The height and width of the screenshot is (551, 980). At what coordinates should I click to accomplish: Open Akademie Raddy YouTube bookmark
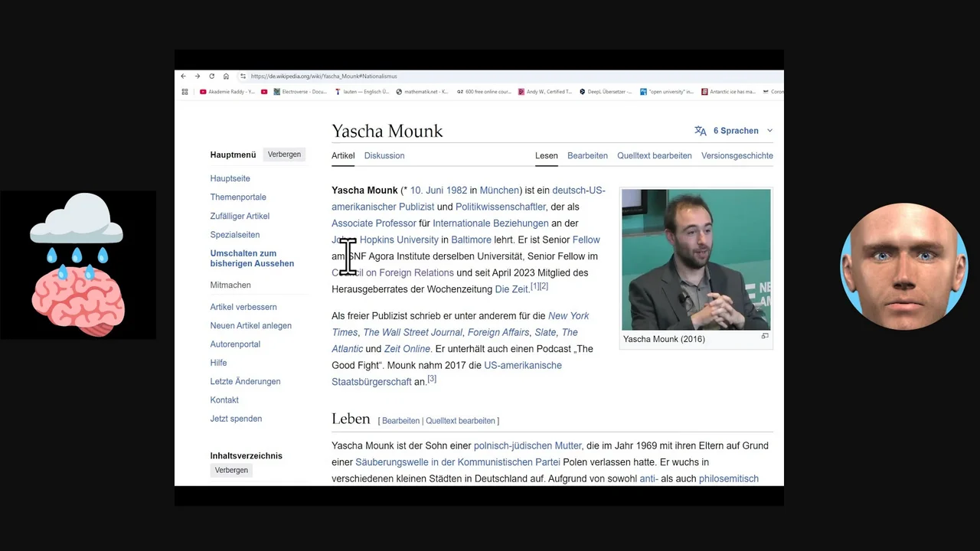[227, 92]
